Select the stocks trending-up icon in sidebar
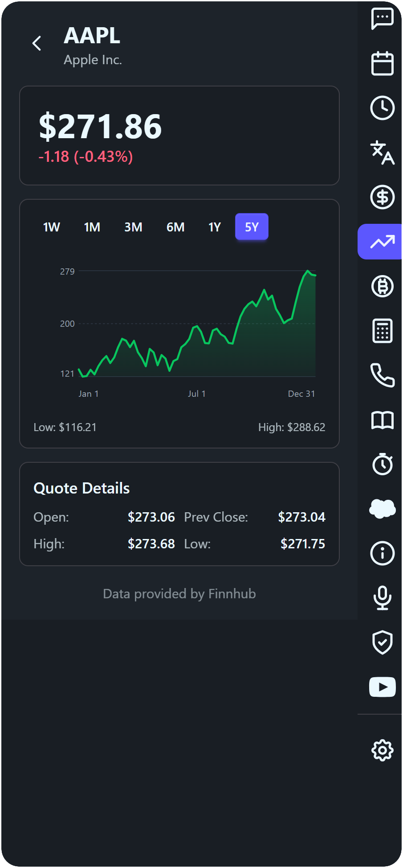403x868 pixels. [380, 242]
